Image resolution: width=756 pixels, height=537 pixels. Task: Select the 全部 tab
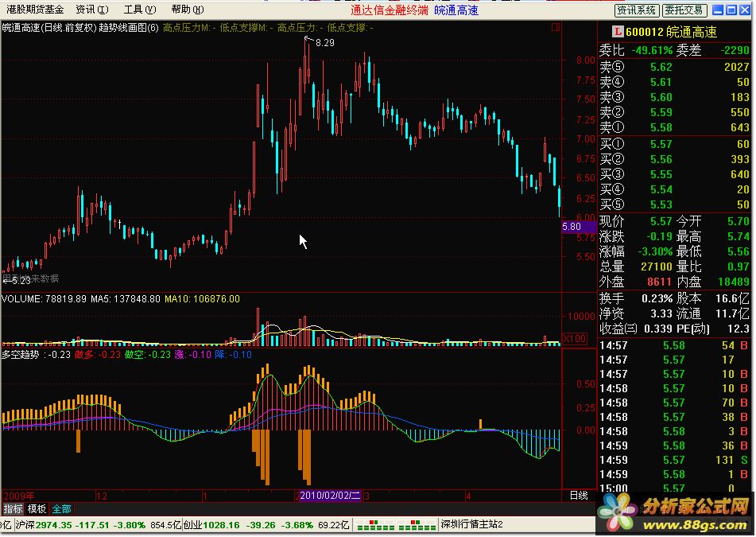pos(61,508)
